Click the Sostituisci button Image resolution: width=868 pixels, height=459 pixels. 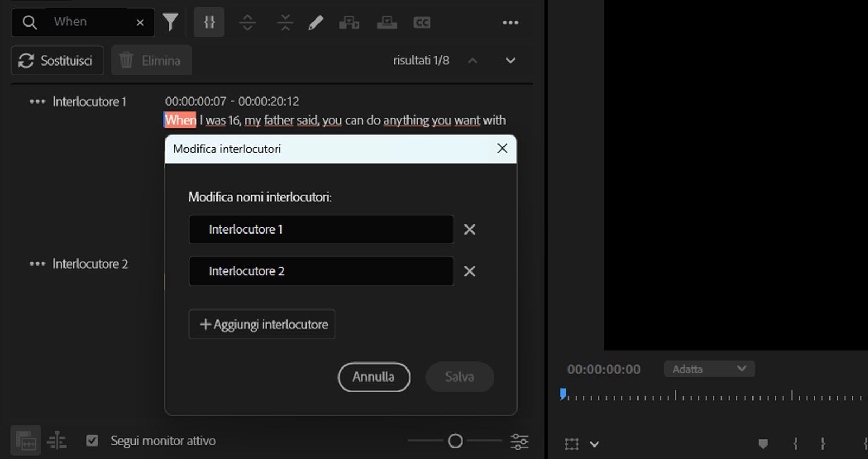(x=57, y=60)
